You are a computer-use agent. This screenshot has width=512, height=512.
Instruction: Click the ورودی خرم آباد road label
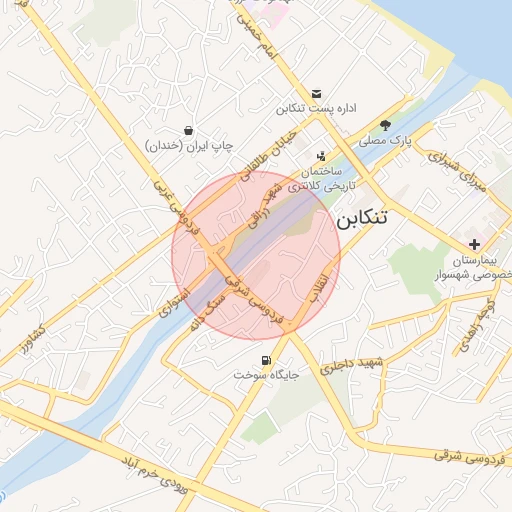[154, 475]
